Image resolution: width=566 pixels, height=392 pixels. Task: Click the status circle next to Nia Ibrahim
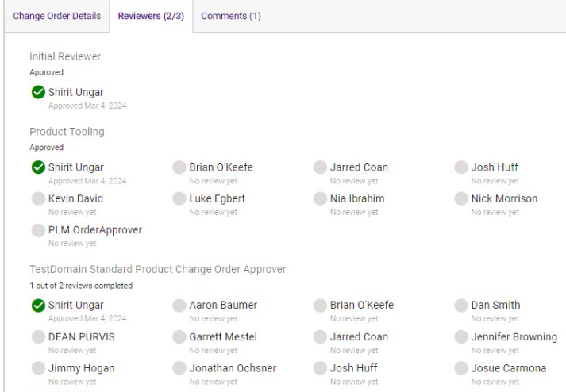tap(320, 199)
